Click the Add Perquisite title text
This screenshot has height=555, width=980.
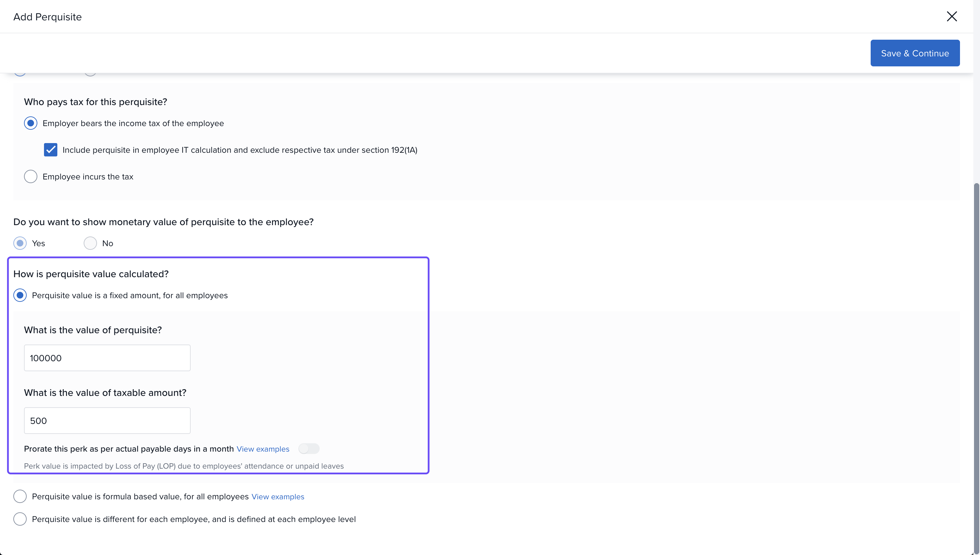(x=47, y=17)
